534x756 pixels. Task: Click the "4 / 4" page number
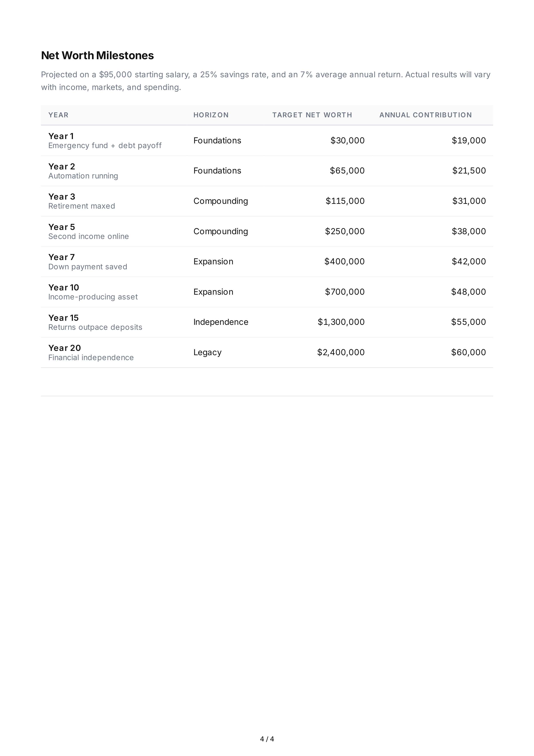tap(267, 739)
